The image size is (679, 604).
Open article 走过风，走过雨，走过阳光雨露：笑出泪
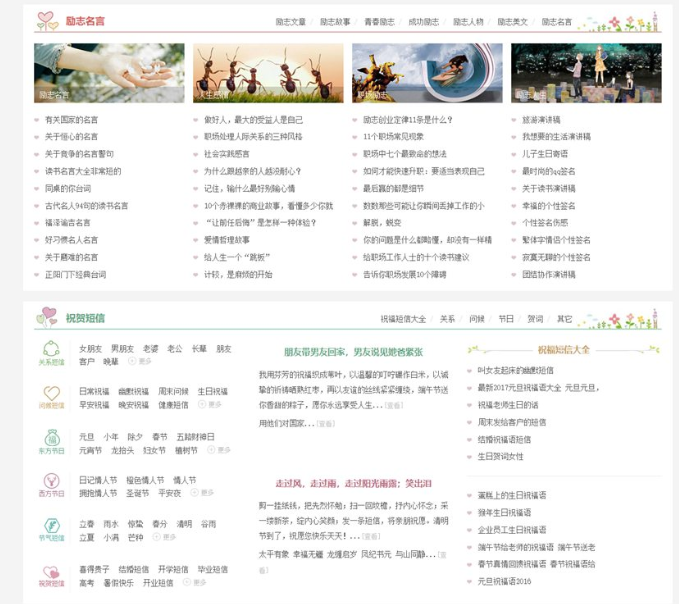click(353, 484)
